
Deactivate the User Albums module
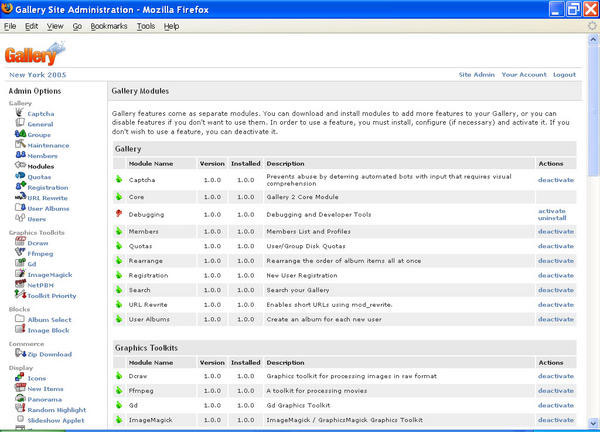[x=556, y=319]
